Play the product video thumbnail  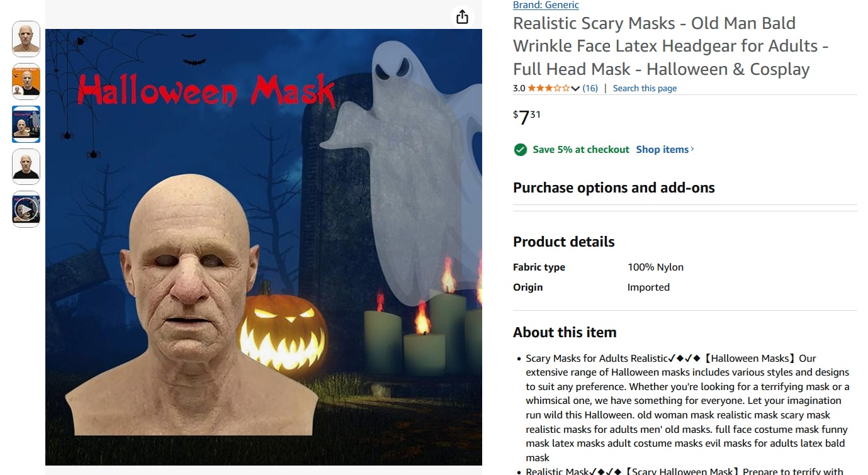pos(26,209)
